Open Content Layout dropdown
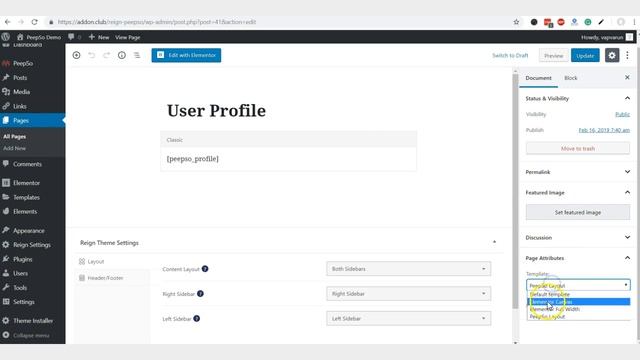640x360 pixels. click(x=409, y=269)
